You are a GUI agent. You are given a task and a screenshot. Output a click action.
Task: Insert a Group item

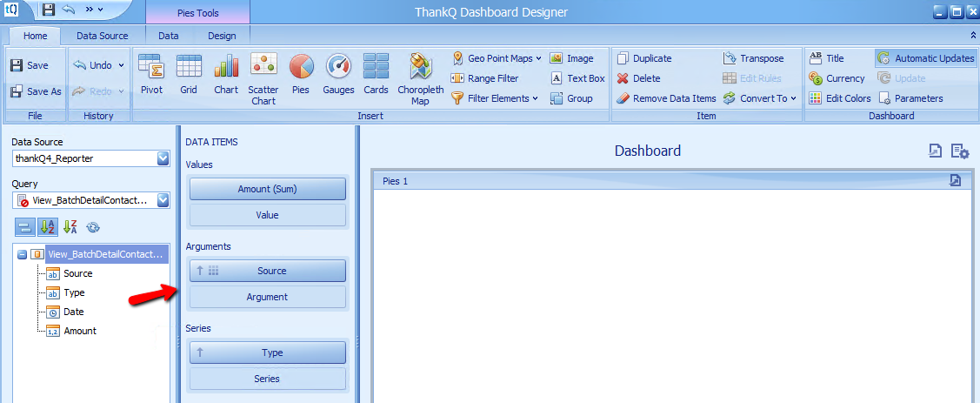click(x=572, y=98)
